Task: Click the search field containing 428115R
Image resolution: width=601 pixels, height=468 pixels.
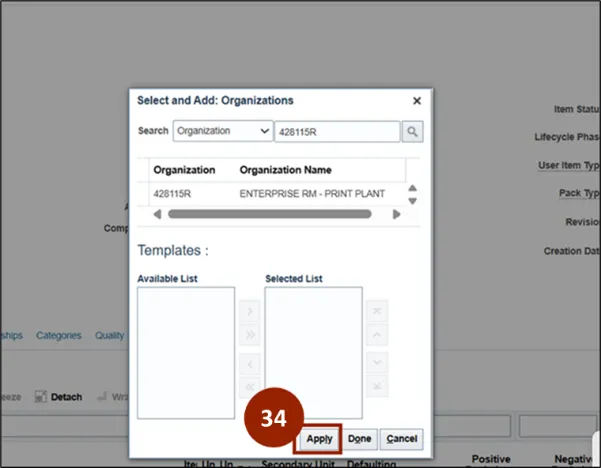Action: [x=337, y=132]
